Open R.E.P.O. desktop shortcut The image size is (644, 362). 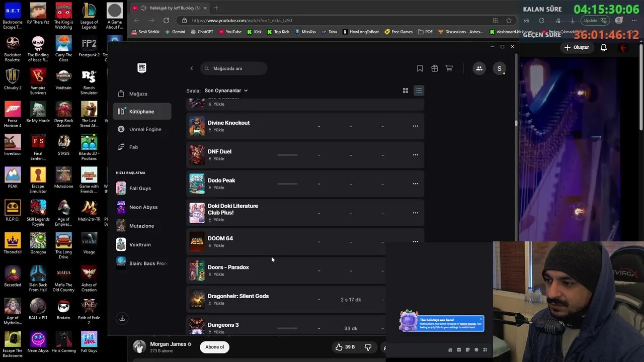(13, 211)
